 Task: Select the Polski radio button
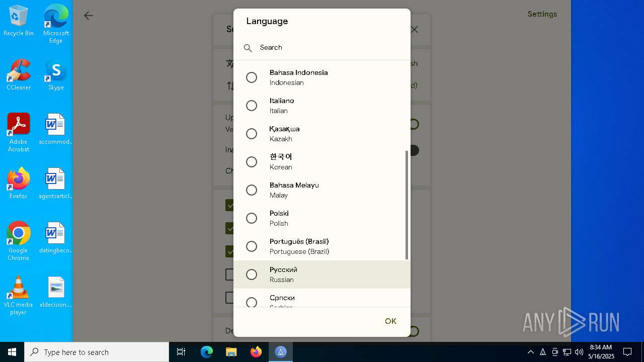[252, 218]
